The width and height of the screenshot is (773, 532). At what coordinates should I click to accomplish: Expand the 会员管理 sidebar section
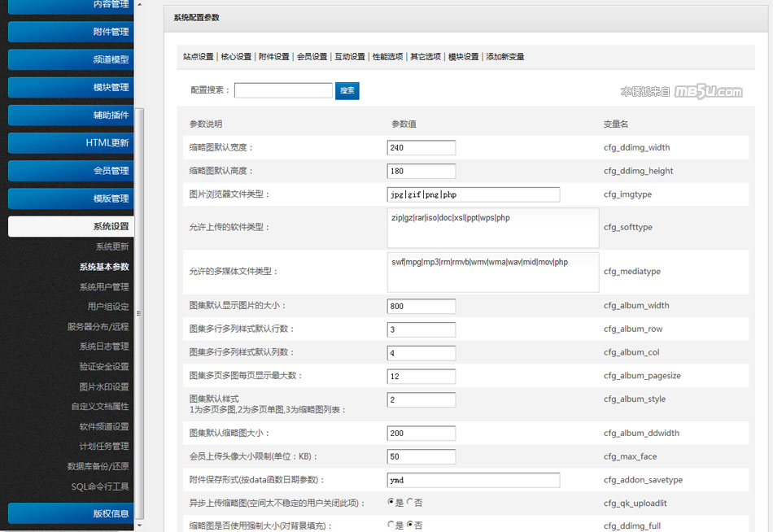coord(69,171)
